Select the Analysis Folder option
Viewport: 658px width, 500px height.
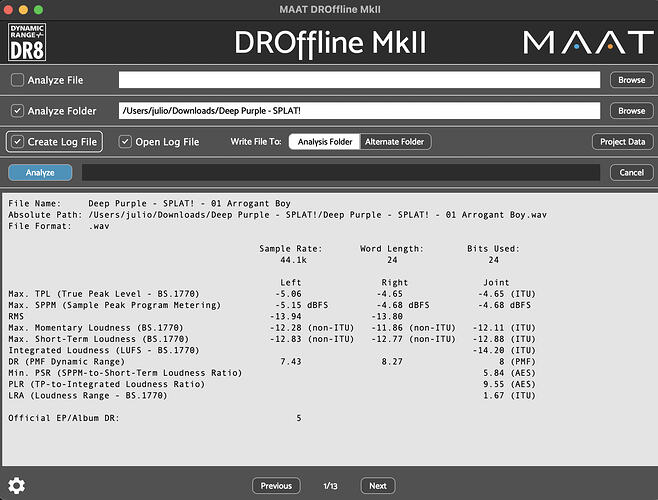tap(324, 142)
